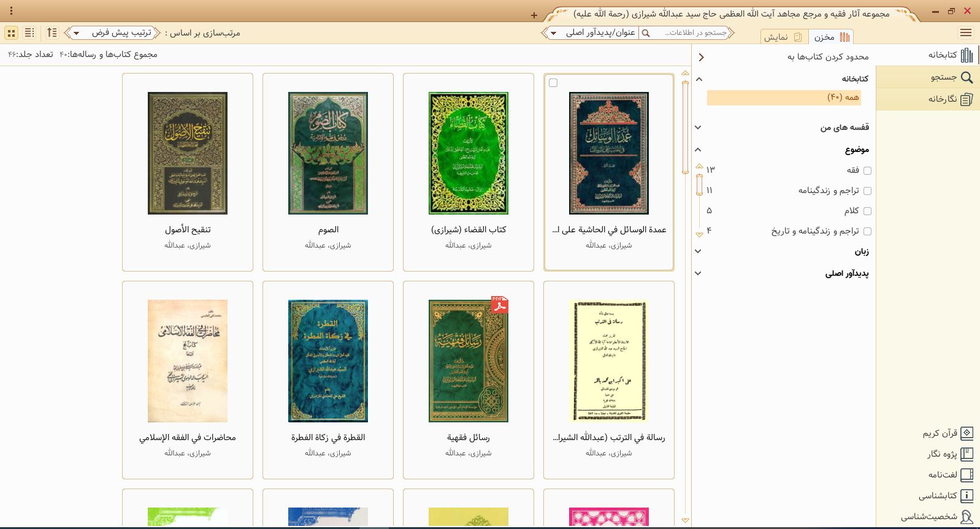Image resolution: width=980 pixels, height=529 pixels.
Task: Click the subject list scrollbar handle
Action: coord(699,185)
